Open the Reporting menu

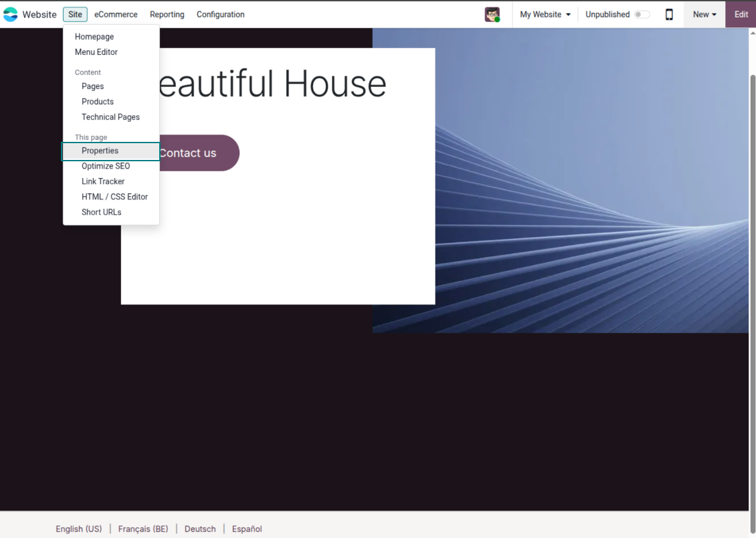[167, 14]
